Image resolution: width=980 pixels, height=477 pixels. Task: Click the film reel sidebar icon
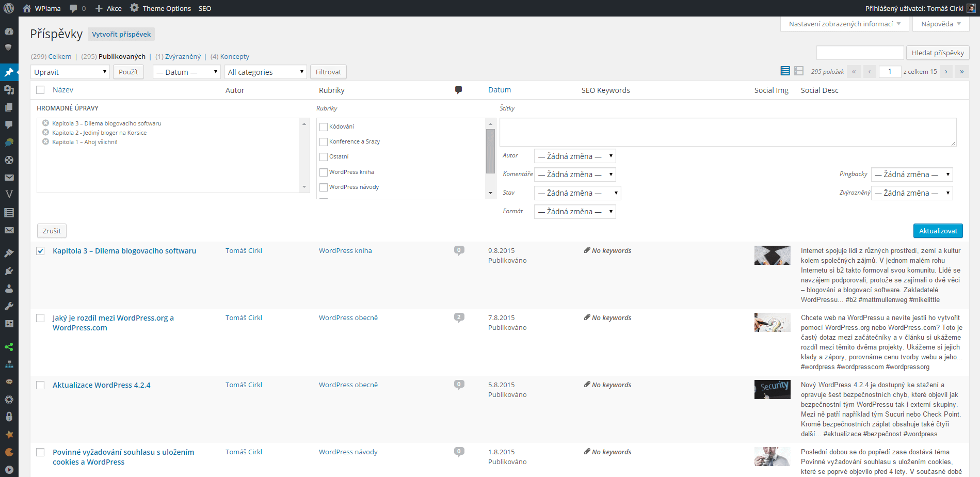[x=9, y=160]
